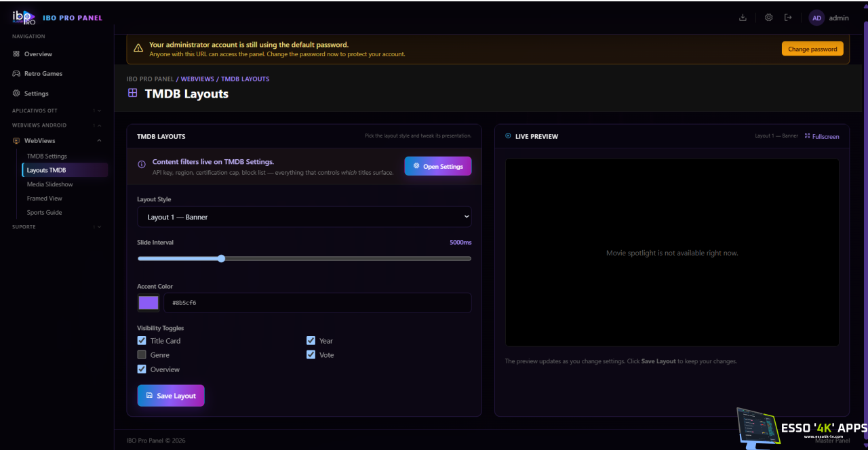Open the Layout Style dropdown
Image resolution: width=868 pixels, height=450 pixels.
pyautogui.click(x=304, y=217)
